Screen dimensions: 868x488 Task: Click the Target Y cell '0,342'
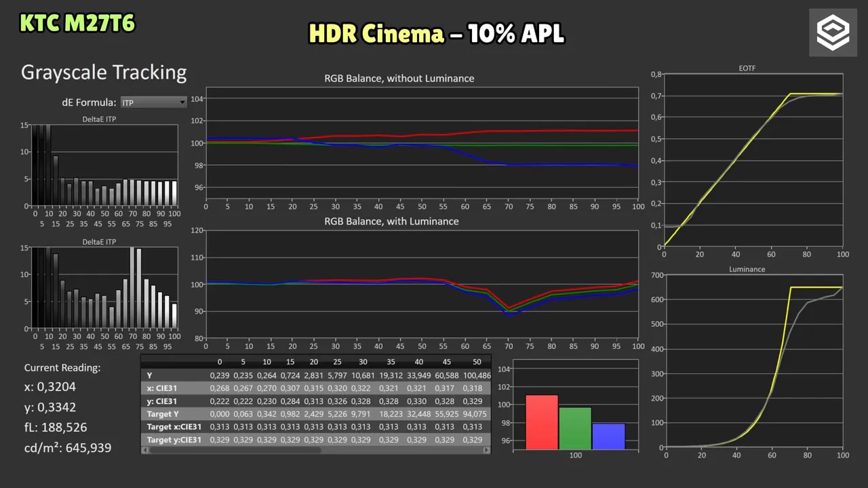click(x=267, y=414)
